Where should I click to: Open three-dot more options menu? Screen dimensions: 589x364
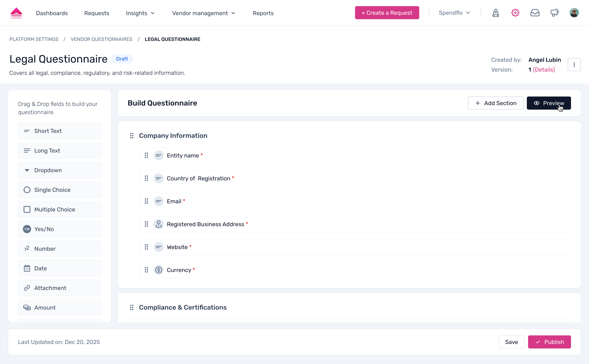coord(574,64)
